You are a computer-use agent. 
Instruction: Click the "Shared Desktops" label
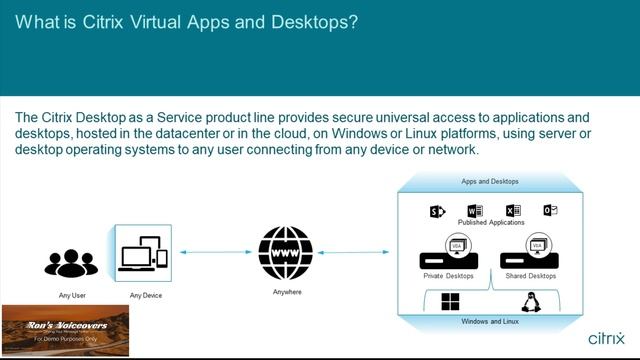531,276
